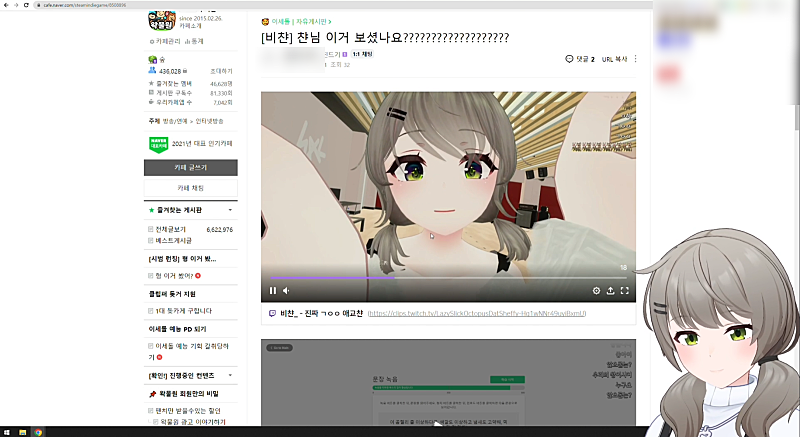Click the browser forward arrow
The height and width of the screenshot is (437, 800).
coord(16,5)
